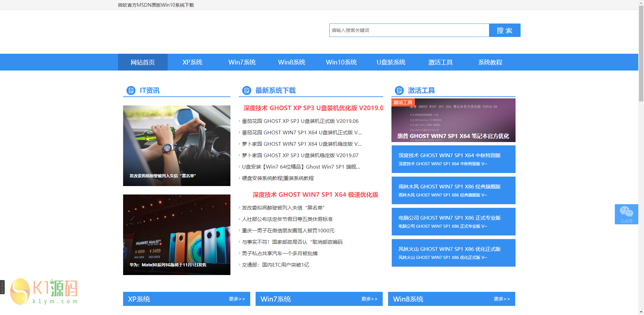Click the search keyword input field
644x315 pixels.
click(x=409, y=30)
